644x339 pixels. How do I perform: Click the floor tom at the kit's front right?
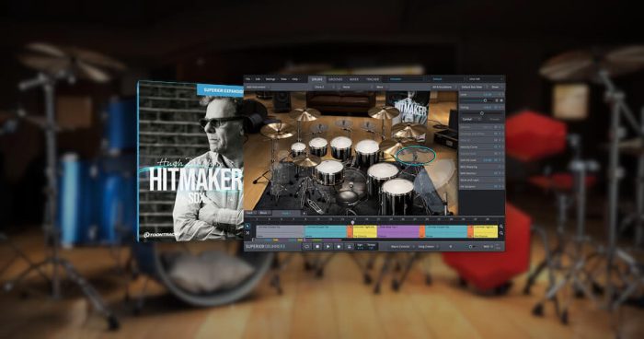coord(397,196)
